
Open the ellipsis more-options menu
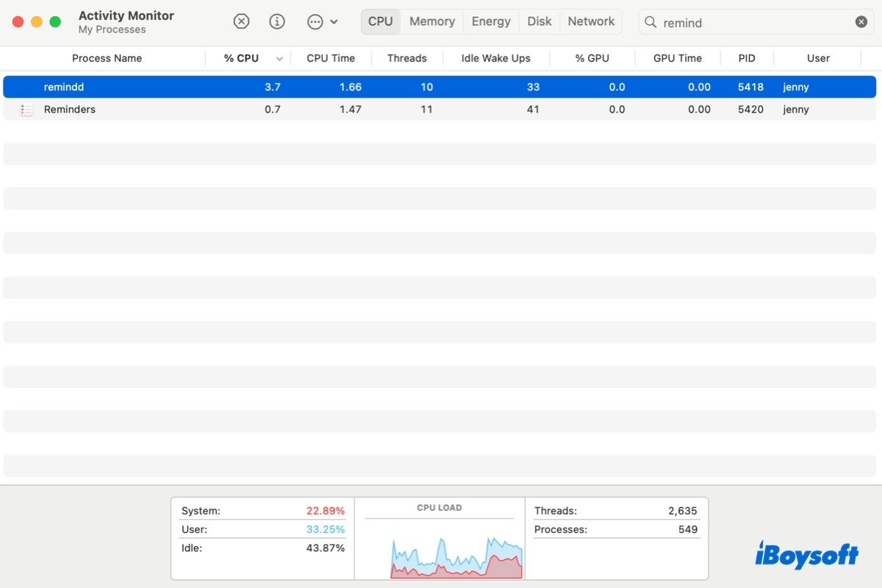point(322,21)
